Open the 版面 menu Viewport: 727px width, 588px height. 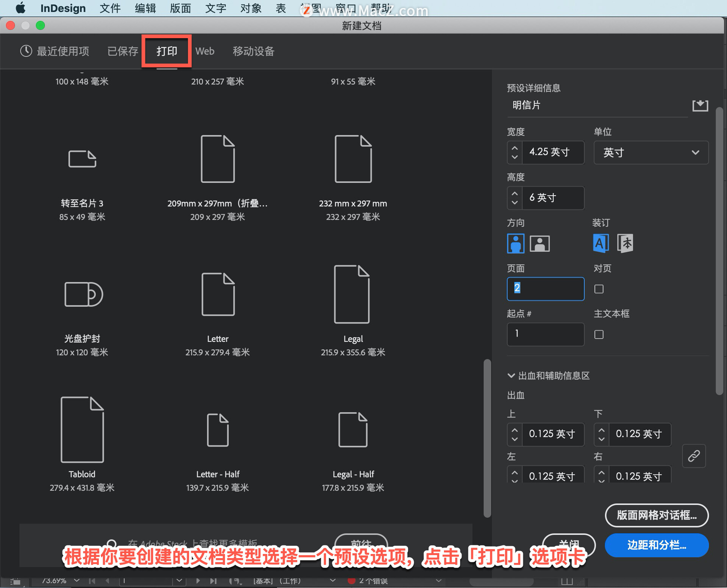180,8
